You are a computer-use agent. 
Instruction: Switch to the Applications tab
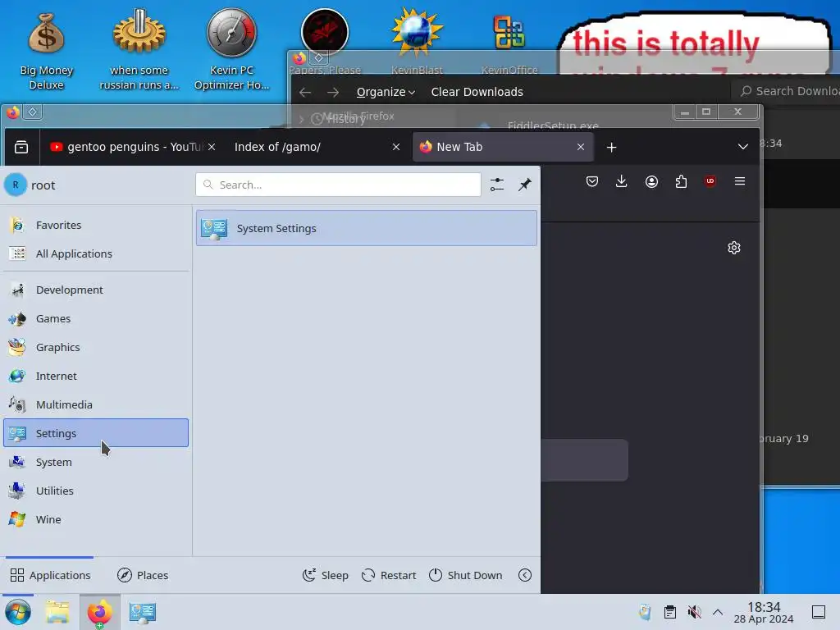point(50,575)
